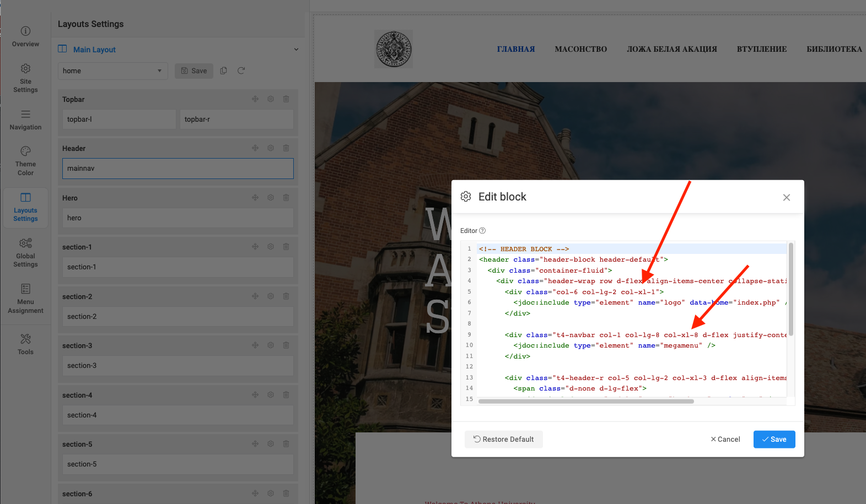Viewport: 866px width, 504px height.
Task: Delete the Topbar section
Action: click(x=286, y=99)
